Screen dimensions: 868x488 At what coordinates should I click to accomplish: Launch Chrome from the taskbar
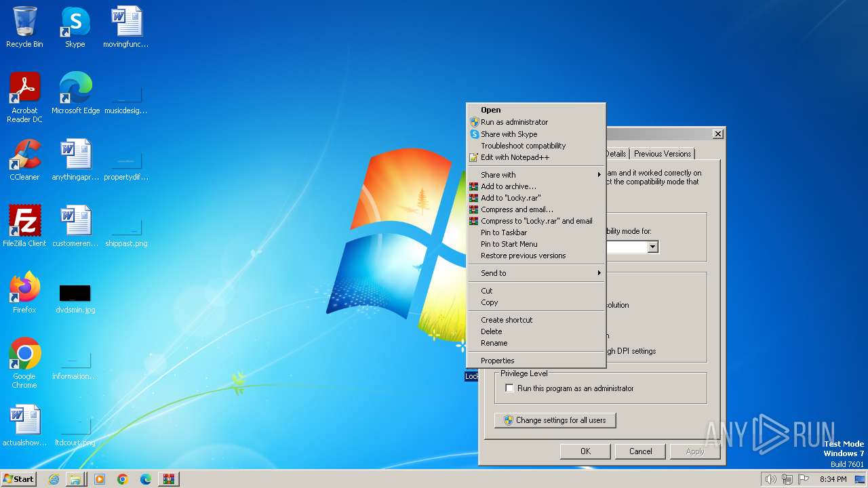[x=123, y=479]
